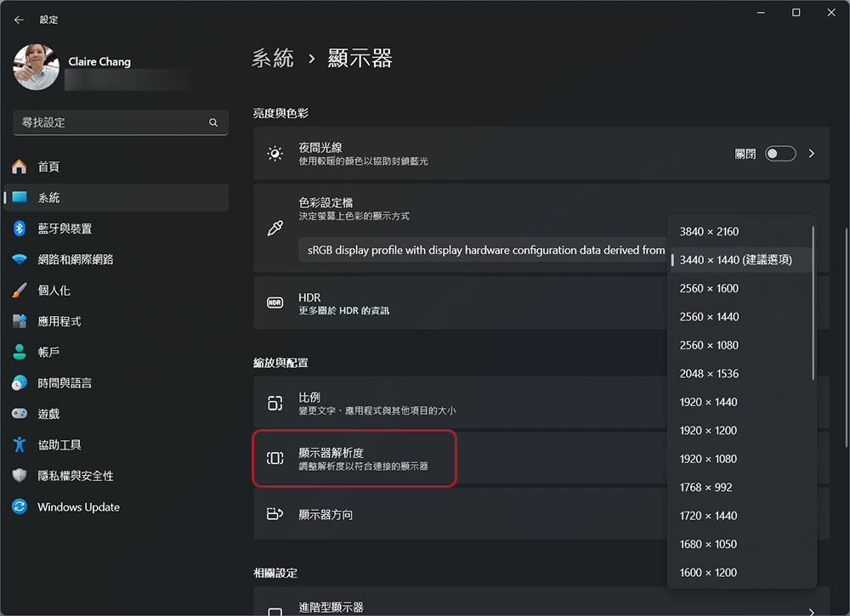Select 藍牙與裝置 sidebar item
Image resolution: width=850 pixels, height=616 pixels.
[116, 228]
